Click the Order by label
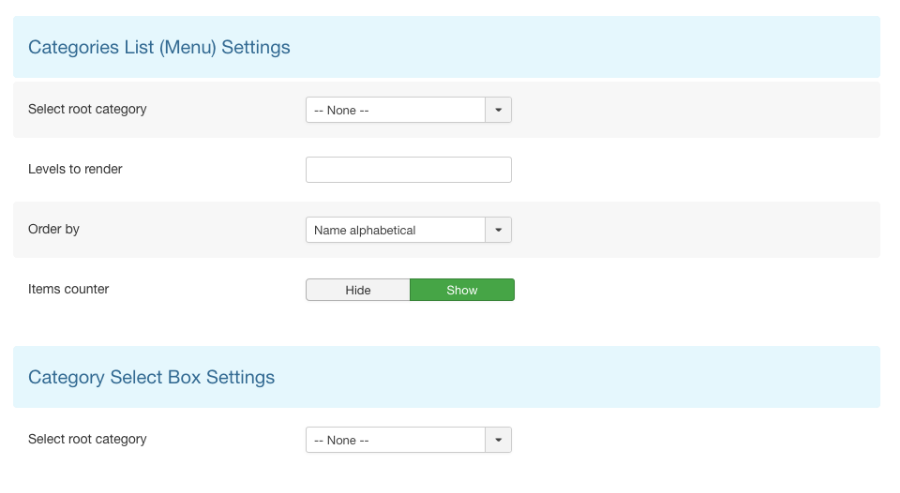Screen dimensions: 900x493 54,229
